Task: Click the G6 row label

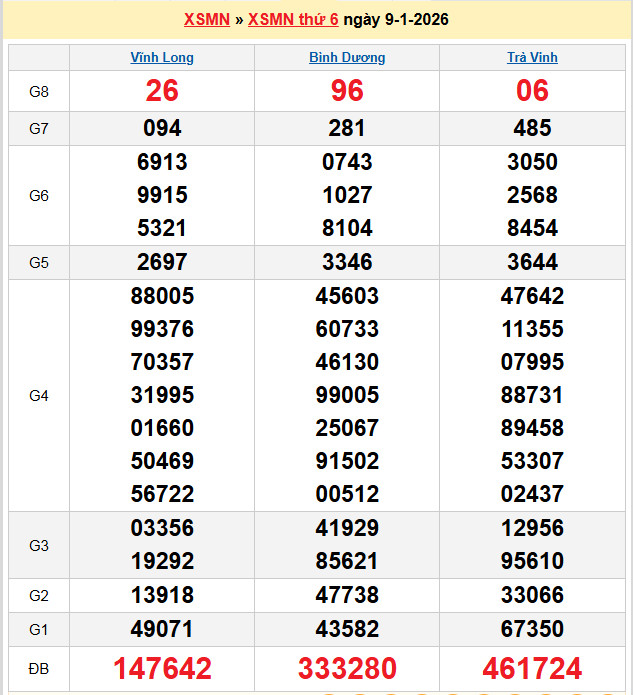Action: pyautogui.click(x=39, y=195)
